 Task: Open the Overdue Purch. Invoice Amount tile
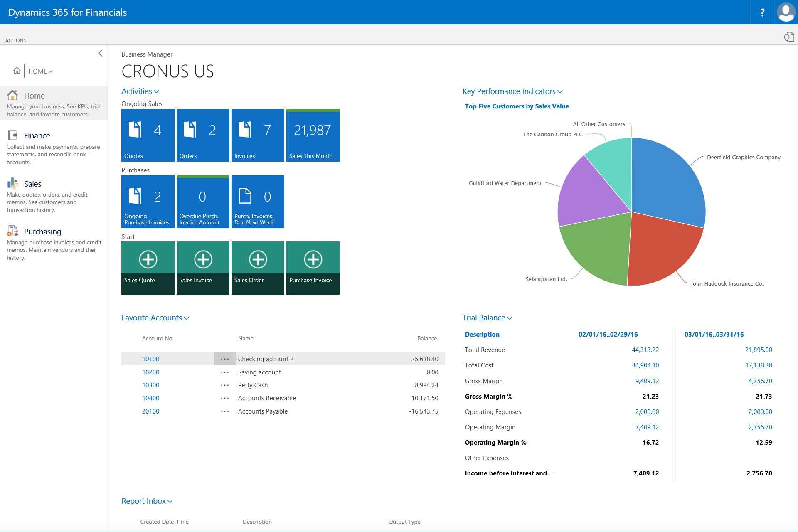[x=203, y=202]
